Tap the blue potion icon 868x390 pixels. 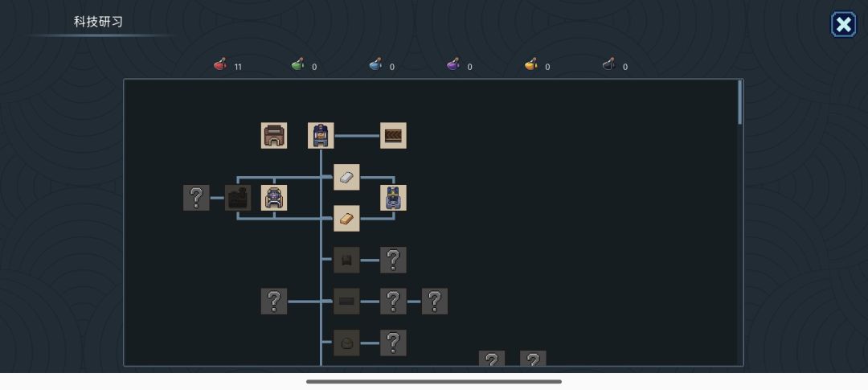(376, 64)
